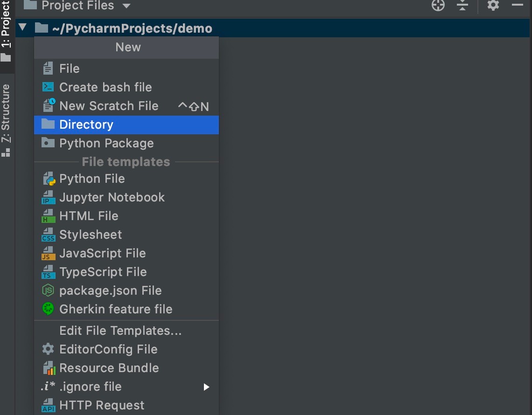The width and height of the screenshot is (532, 415).
Task: Click the File document icon in New menu
Action: (48, 69)
